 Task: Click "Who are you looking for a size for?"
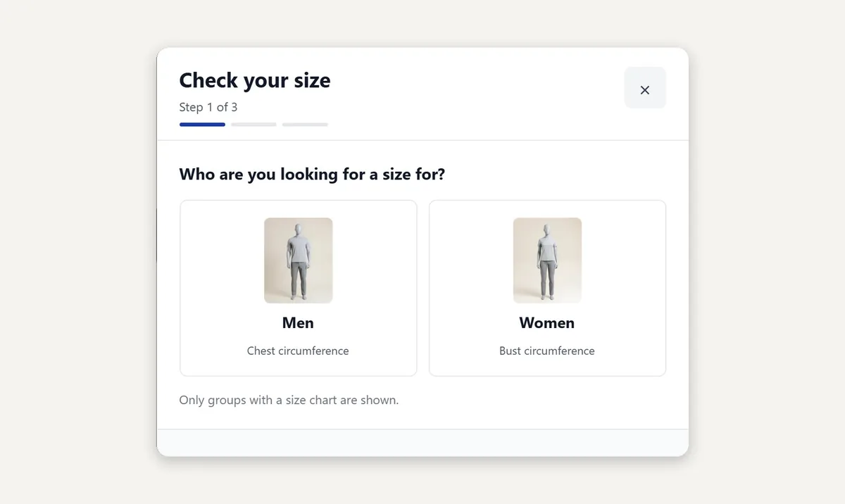[312, 174]
